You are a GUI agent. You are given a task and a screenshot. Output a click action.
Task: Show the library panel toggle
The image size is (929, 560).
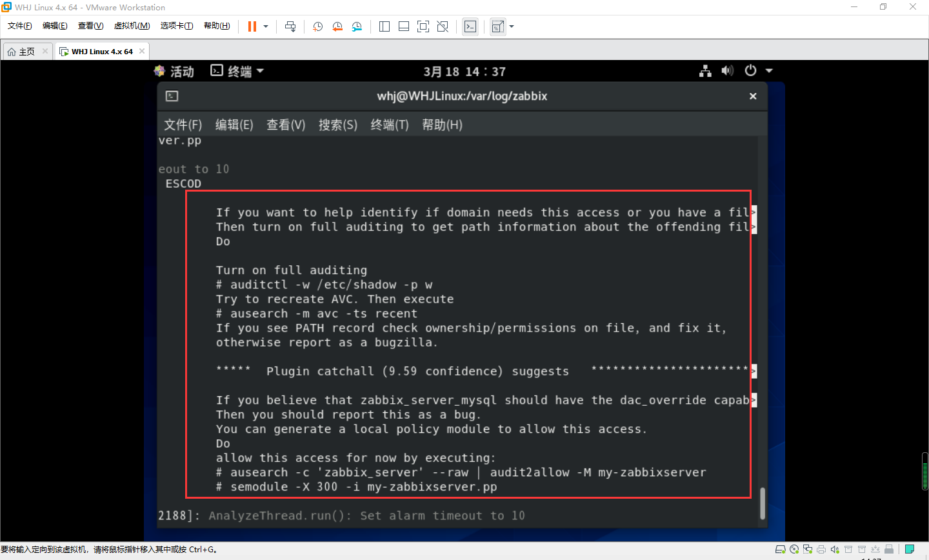385,26
